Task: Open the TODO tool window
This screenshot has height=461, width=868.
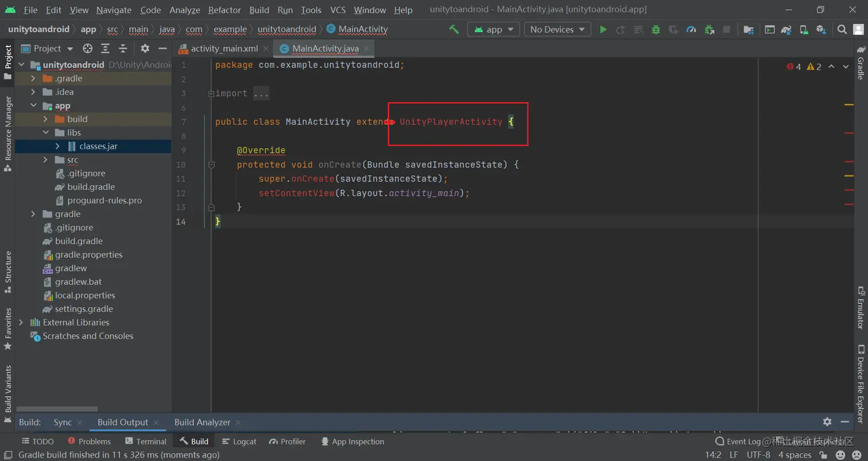Action: [x=38, y=441]
